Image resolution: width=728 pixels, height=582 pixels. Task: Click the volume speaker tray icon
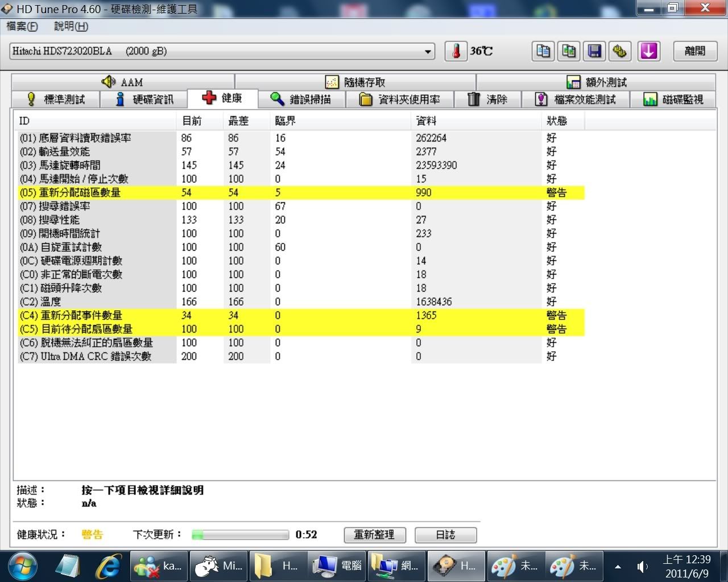point(643,567)
